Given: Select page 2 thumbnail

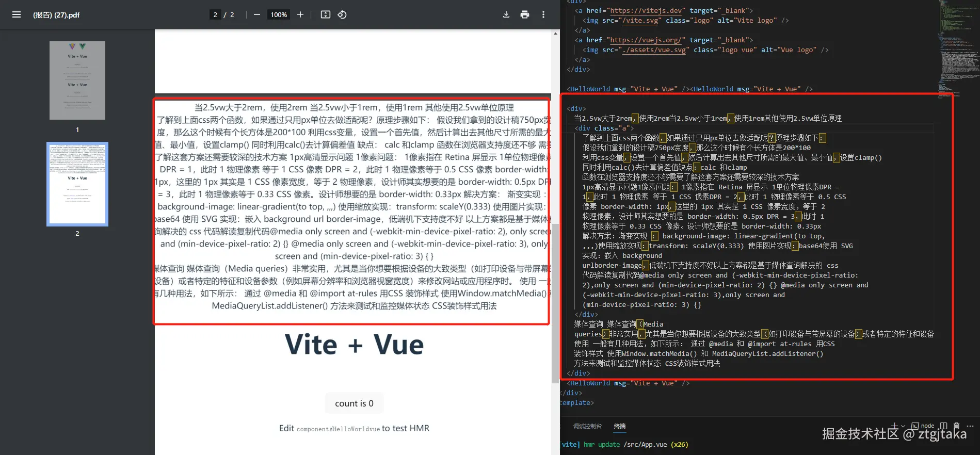Looking at the screenshot, I should pos(77,184).
